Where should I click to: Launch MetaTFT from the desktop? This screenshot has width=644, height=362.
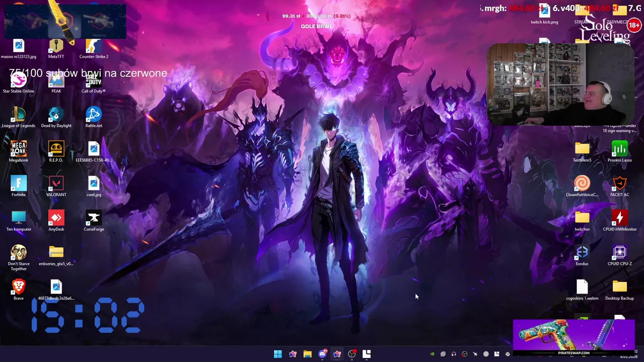pyautogui.click(x=56, y=50)
